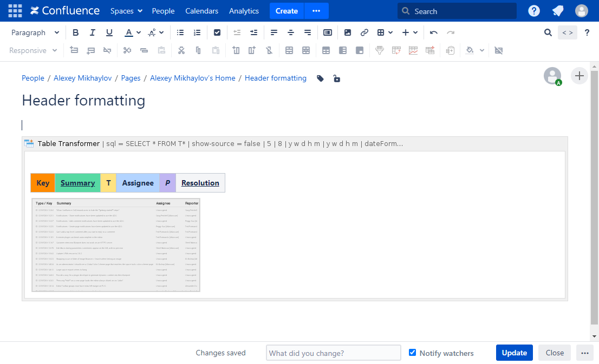Click the orange Key header cell
599x364 pixels.
[x=43, y=183]
